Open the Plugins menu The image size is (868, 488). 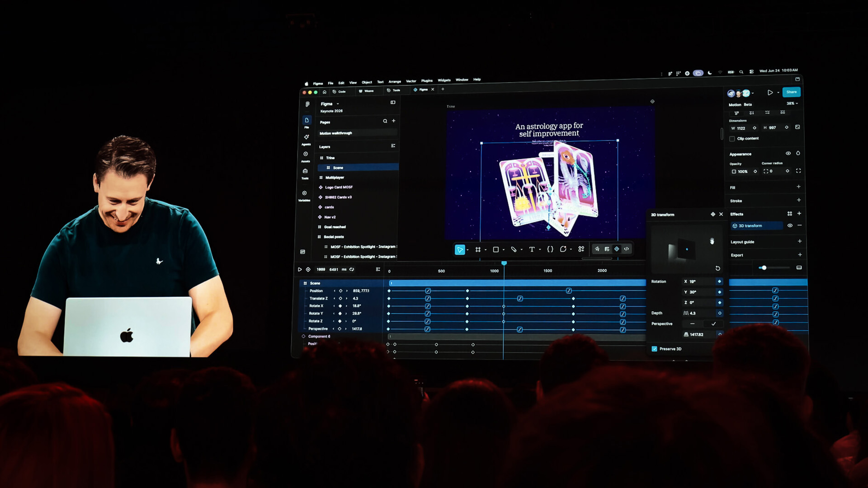[x=427, y=81]
